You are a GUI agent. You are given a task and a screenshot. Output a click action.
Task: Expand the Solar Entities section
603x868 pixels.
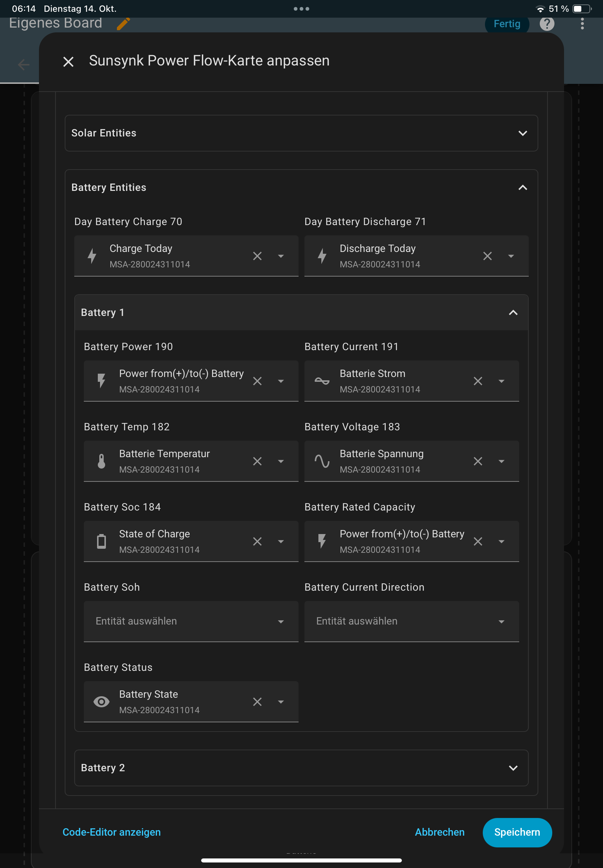pyautogui.click(x=522, y=134)
